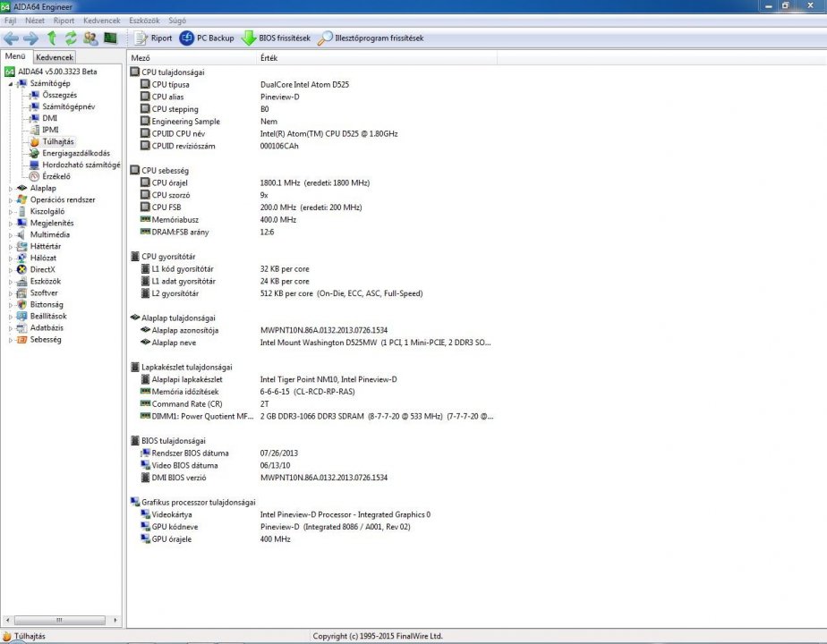Open the Nézet menu

[x=35, y=21]
